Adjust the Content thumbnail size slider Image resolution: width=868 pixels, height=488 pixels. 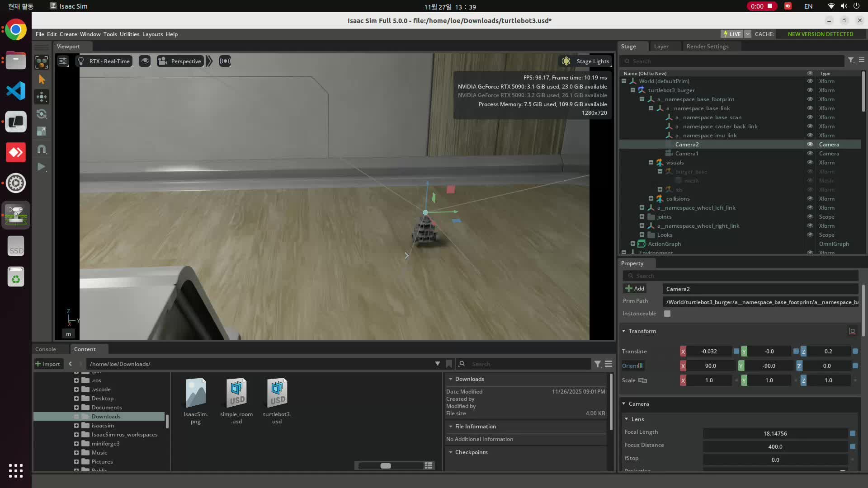pos(386,466)
